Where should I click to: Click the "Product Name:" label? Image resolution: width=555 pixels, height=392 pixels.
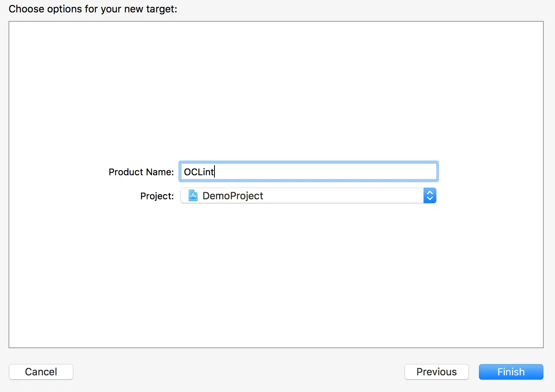[141, 172]
